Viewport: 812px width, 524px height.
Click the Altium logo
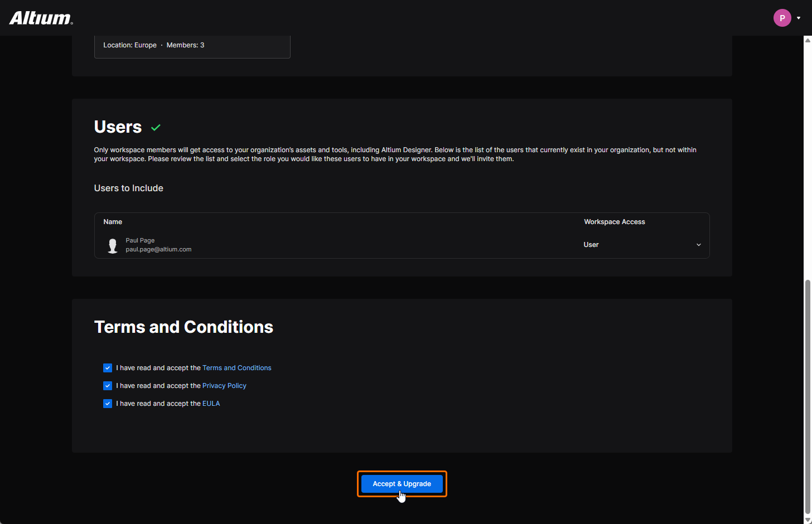coord(41,18)
